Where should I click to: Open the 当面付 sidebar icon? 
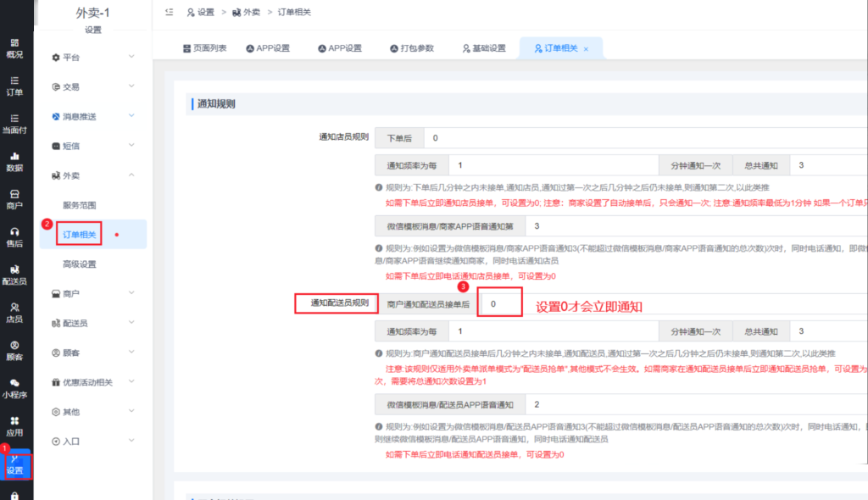(x=14, y=123)
